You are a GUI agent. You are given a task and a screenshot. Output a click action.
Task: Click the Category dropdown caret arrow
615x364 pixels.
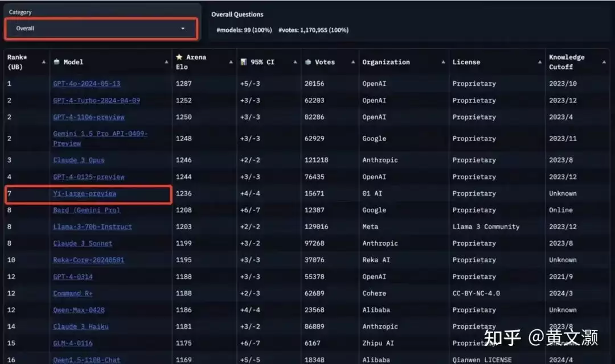point(183,28)
